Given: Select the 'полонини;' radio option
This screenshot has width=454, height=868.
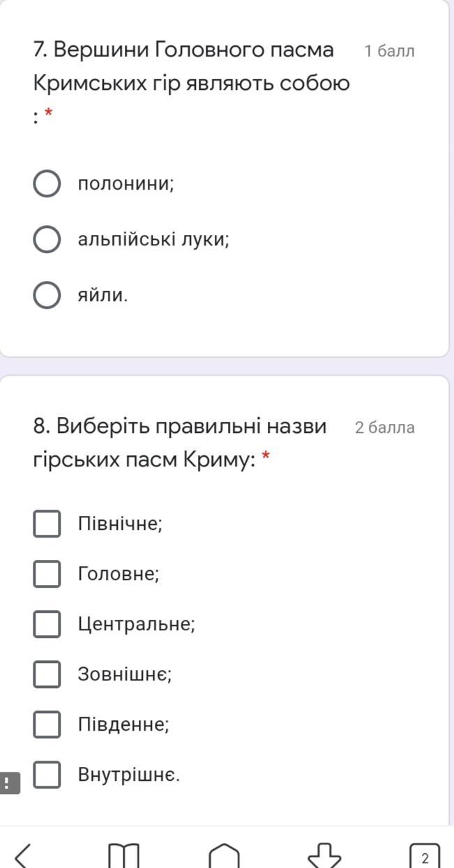Looking at the screenshot, I should [x=47, y=184].
